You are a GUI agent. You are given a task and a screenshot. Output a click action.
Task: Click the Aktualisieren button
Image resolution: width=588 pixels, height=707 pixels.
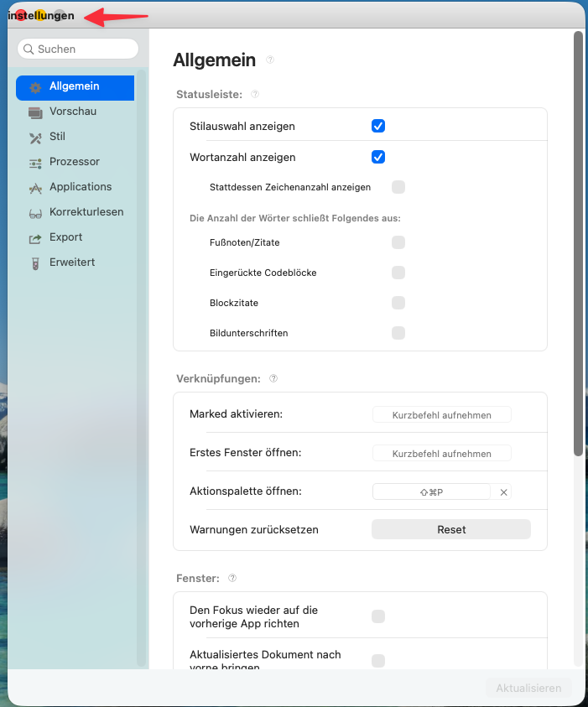(x=528, y=688)
